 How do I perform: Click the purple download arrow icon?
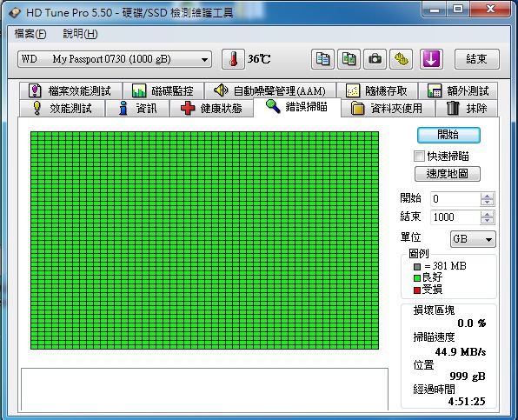pos(431,59)
